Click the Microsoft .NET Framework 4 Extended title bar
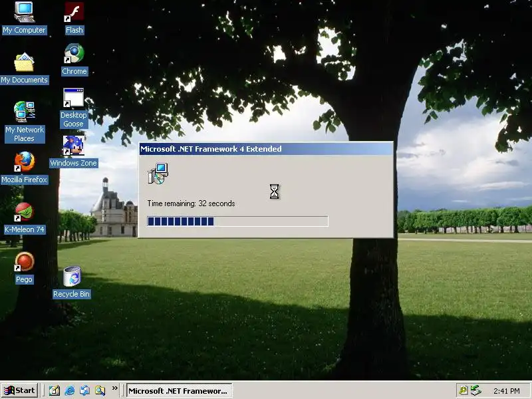 266,148
